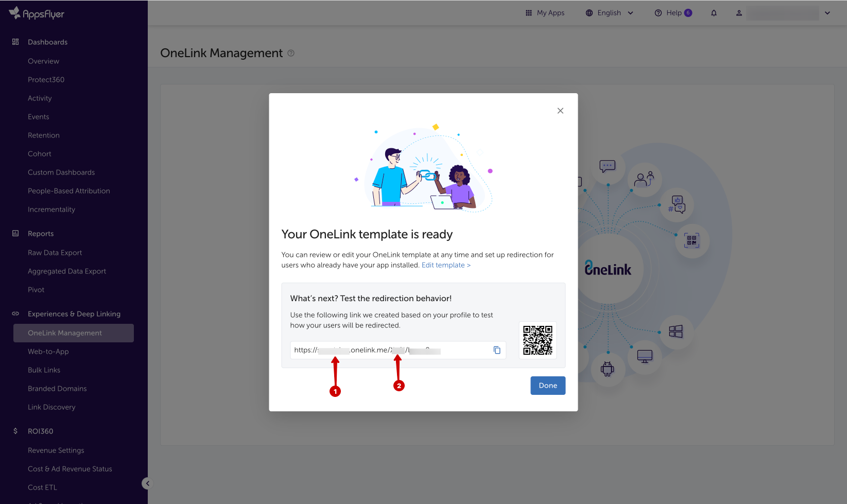Close the OneLink template dialog
847x504 pixels.
click(x=560, y=111)
